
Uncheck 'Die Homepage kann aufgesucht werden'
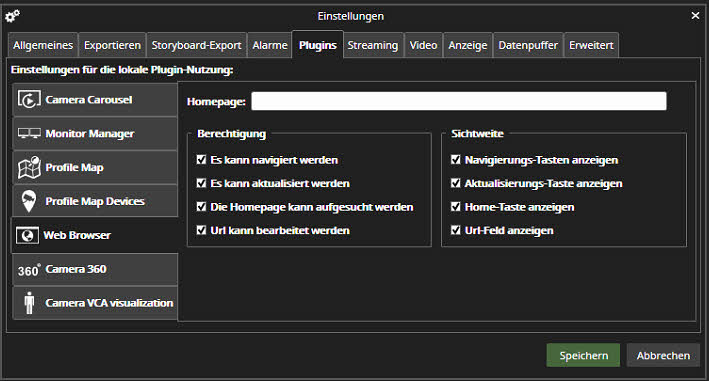[201, 207]
